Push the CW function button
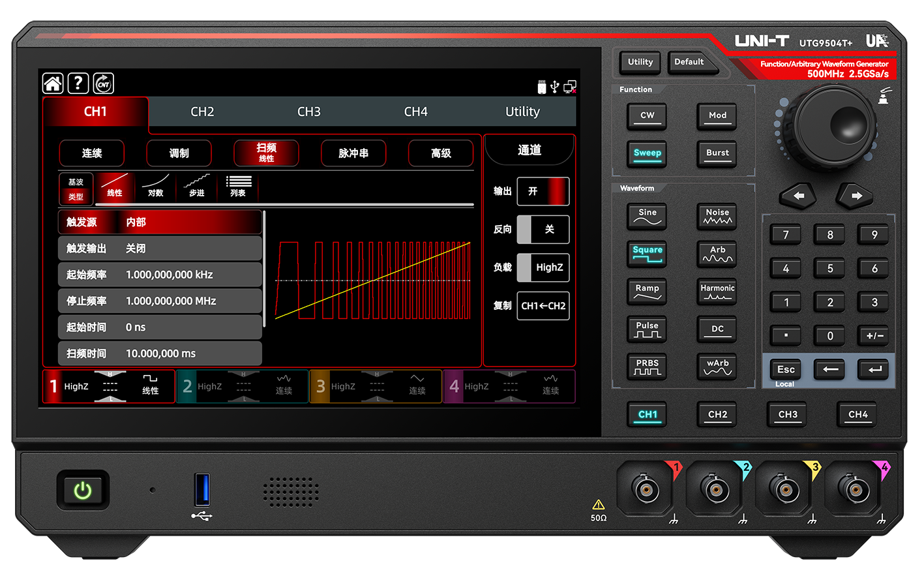 [x=647, y=116]
